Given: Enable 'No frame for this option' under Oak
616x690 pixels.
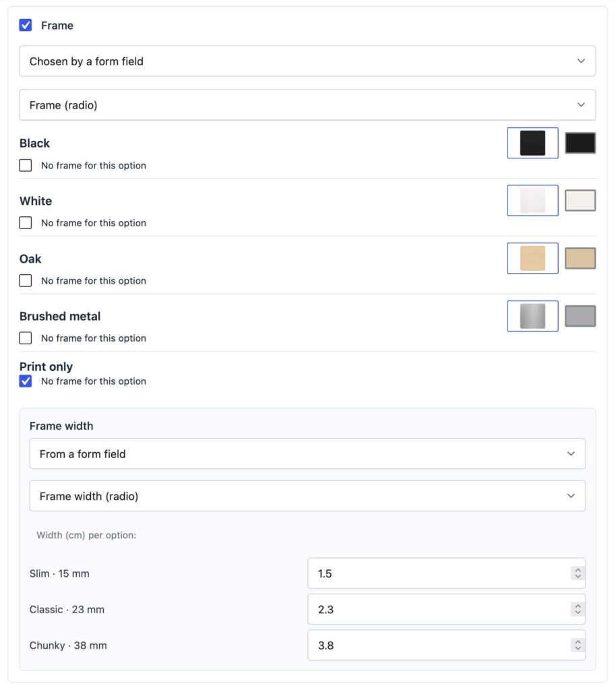Looking at the screenshot, I should (x=26, y=280).
